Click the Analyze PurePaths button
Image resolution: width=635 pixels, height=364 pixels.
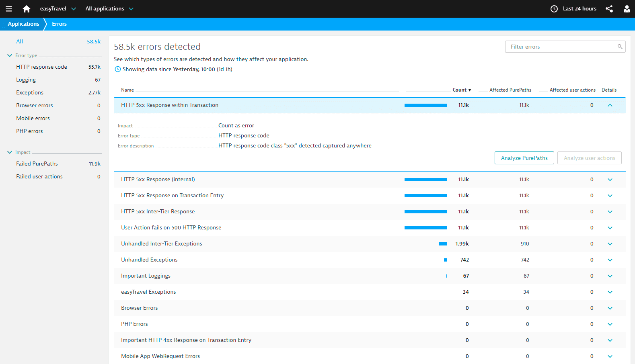524,158
